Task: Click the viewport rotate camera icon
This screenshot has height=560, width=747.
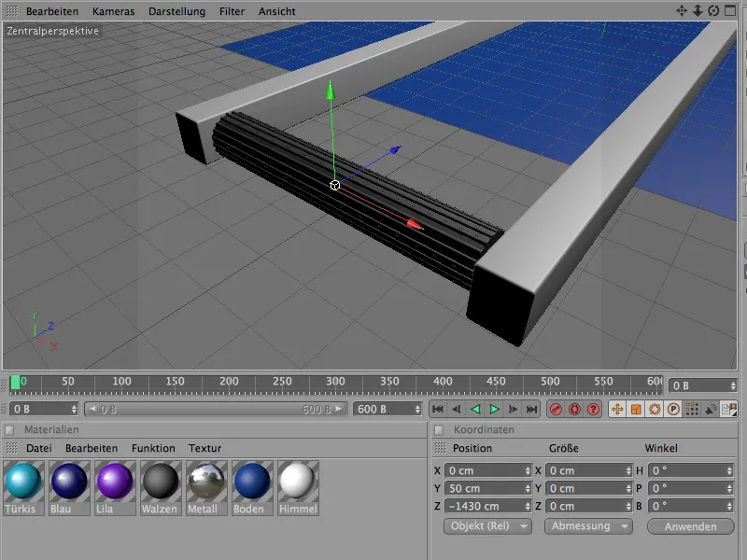Action: pyautogui.click(x=713, y=11)
